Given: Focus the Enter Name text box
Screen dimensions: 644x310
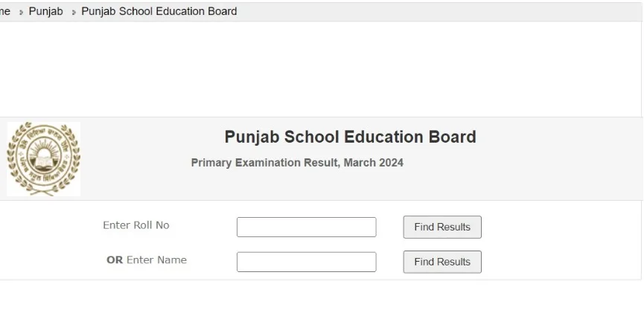Looking at the screenshot, I should pos(307,262).
